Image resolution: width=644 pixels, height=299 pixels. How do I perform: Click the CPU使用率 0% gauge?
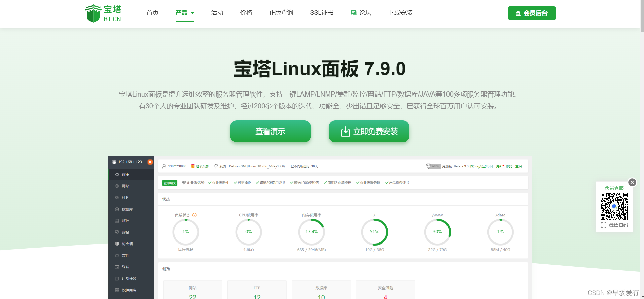tap(249, 232)
